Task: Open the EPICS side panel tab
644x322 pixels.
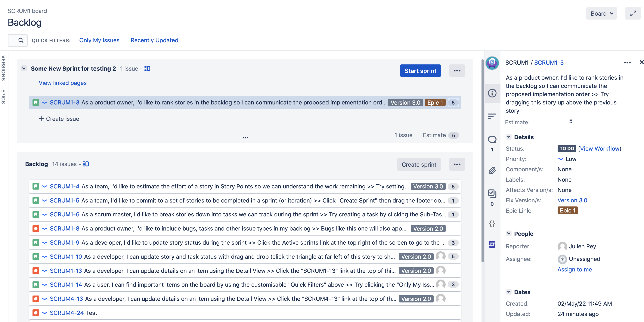Action: click(4, 96)
